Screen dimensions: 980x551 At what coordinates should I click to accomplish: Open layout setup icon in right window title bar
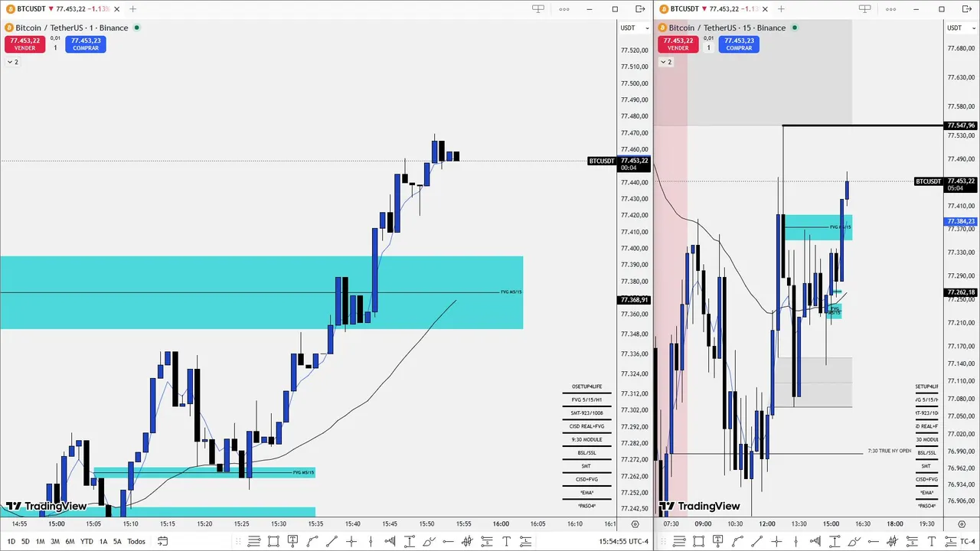[x=865, y=9]
